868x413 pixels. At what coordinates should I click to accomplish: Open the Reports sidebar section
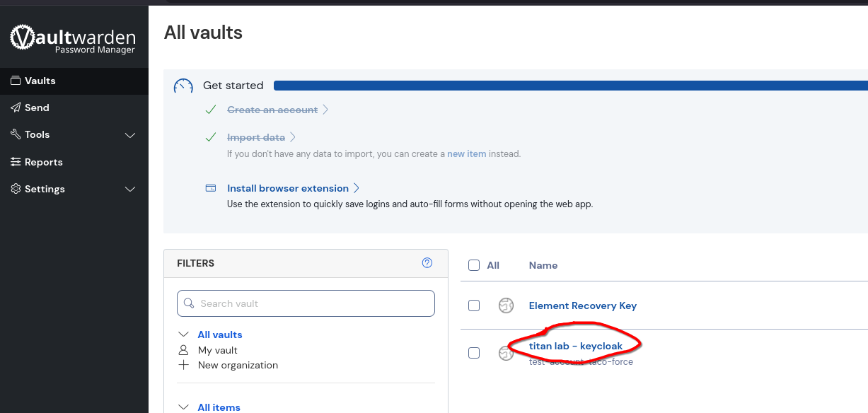(43, 162)
